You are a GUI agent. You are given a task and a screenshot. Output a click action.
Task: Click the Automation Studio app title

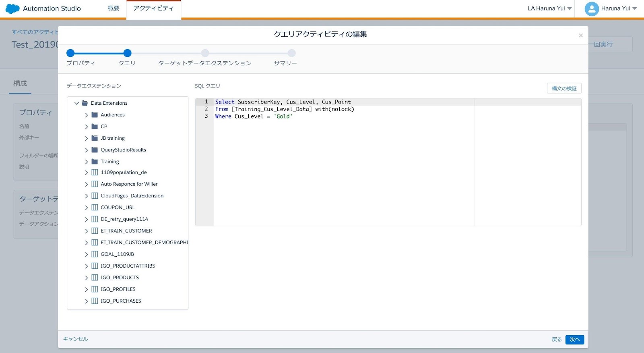[x=52, y=8]
